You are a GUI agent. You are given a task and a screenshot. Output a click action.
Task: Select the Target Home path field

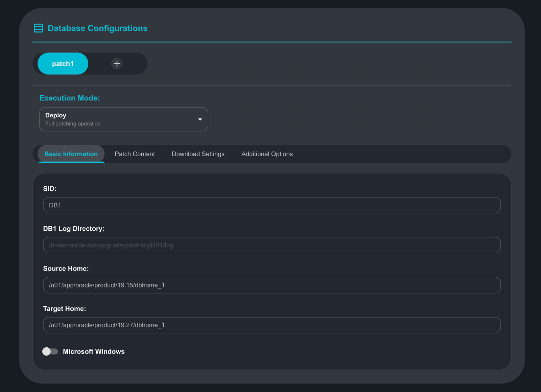(272, 325)
